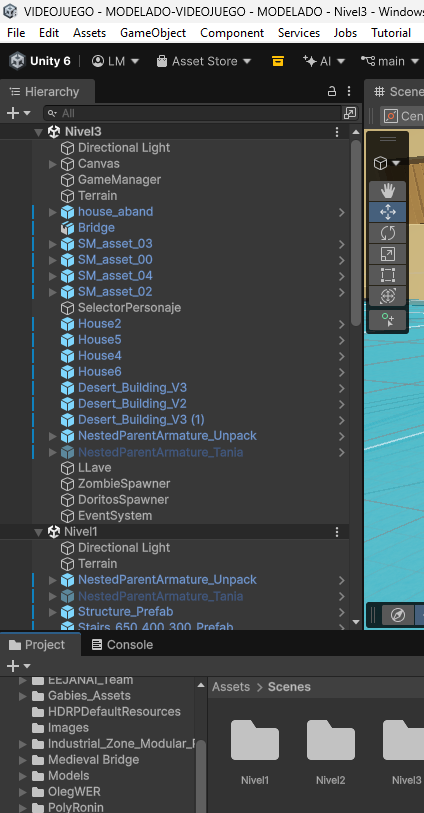Select Directional Light under Nivel3
The width and height of the screenshot is (424, 813).
[x=123, y=148]
